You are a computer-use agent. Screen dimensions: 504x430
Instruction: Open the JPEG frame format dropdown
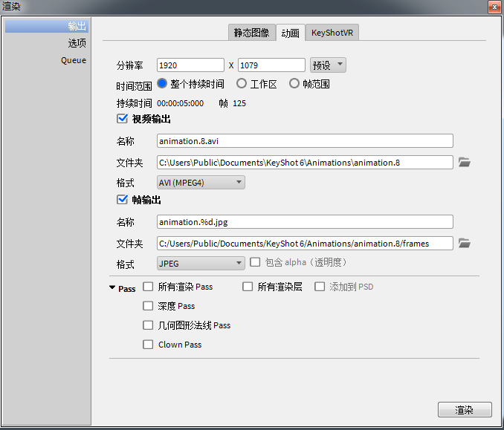click(201, 263)
